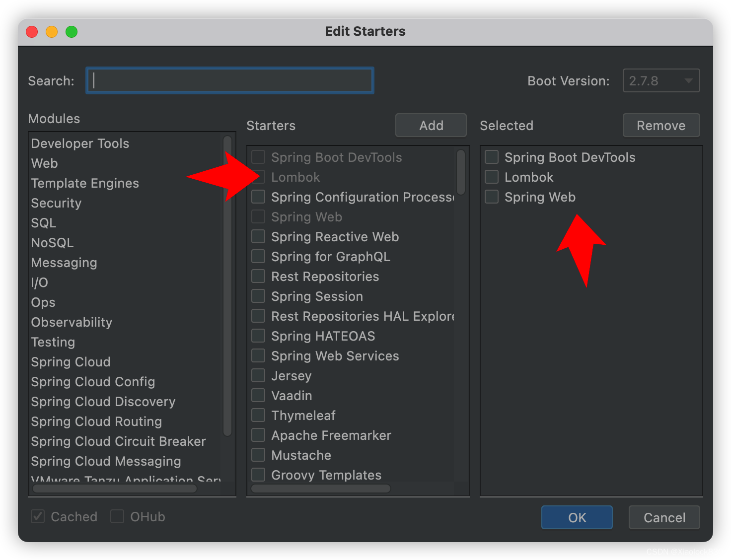
Task: Check Lombok in Selected list
Action: point(492,177)
